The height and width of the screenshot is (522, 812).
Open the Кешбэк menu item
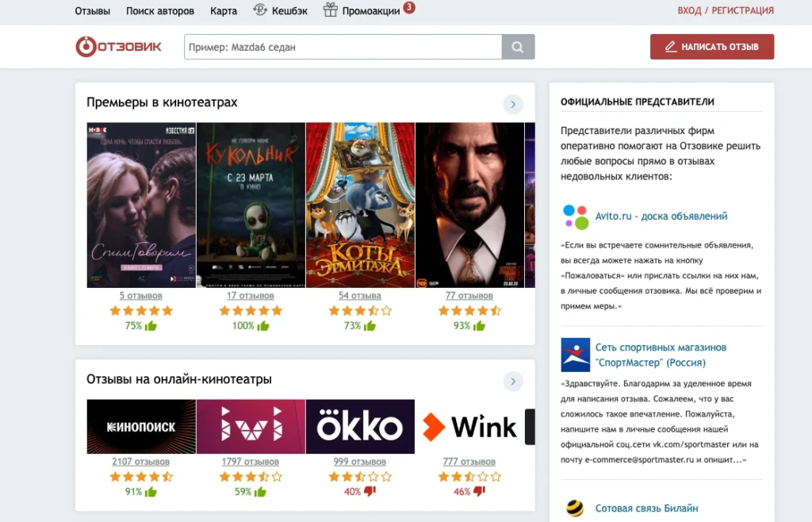(289, 10)
